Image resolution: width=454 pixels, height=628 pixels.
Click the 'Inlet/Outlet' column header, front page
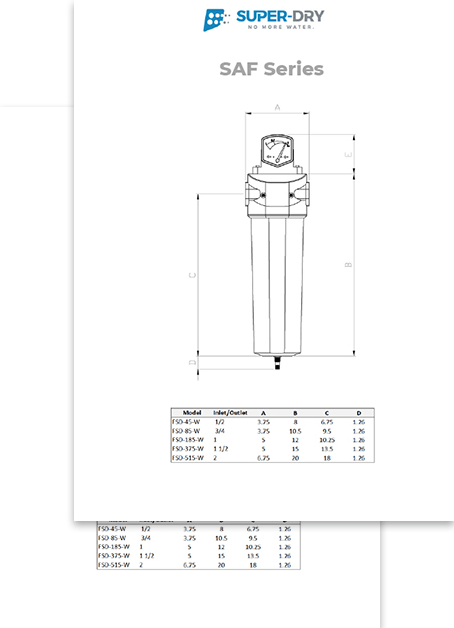(230, 413)
